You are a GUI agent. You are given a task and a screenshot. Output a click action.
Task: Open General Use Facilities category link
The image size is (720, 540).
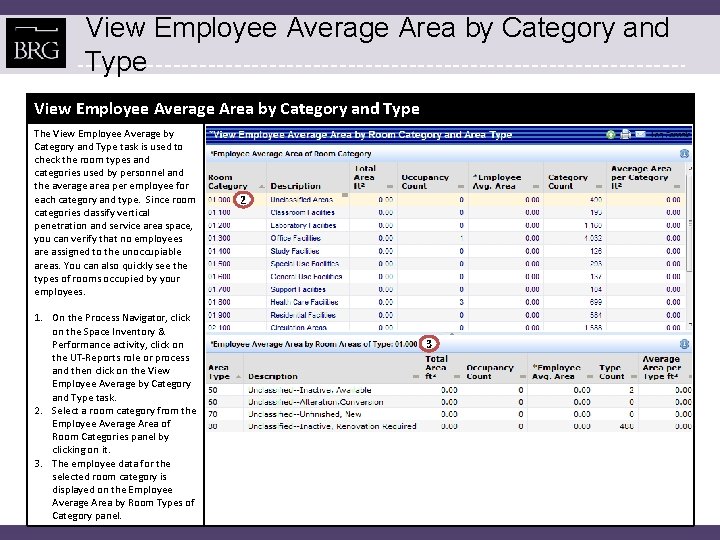pos(306,277)
